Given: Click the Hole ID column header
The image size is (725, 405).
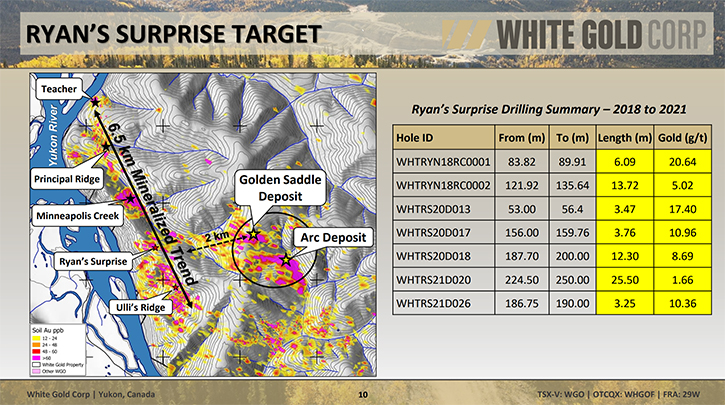Looking at the screenshot, I should [x=443, y=137].
